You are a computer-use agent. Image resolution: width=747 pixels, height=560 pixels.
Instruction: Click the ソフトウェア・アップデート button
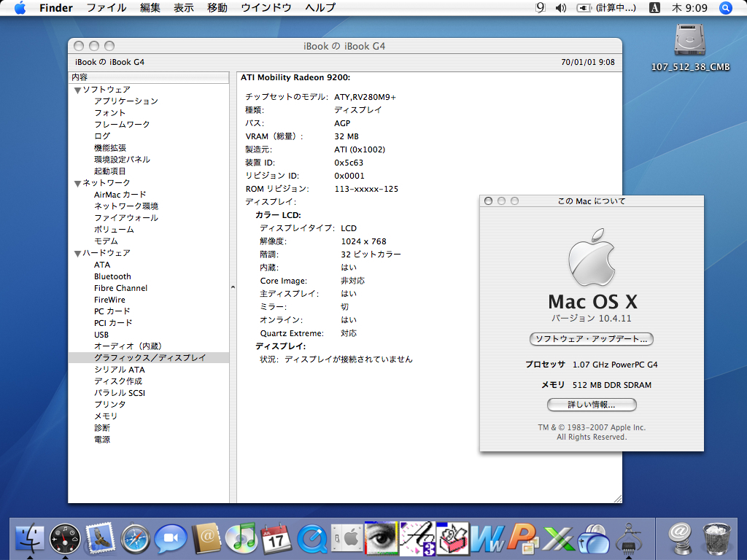tap(591, 339)
